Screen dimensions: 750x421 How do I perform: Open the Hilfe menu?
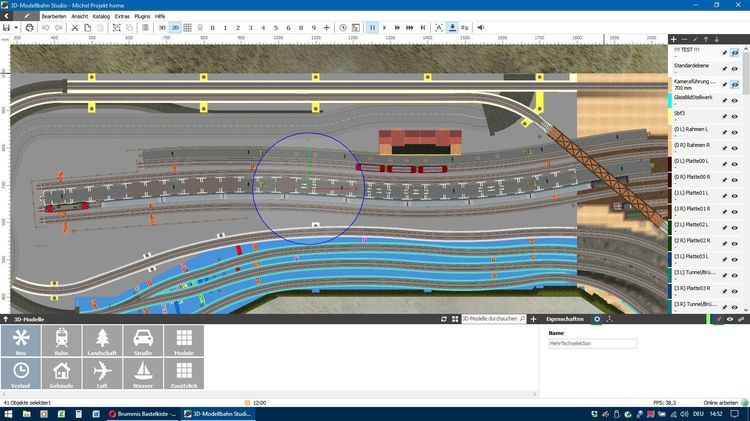[160, 16]
